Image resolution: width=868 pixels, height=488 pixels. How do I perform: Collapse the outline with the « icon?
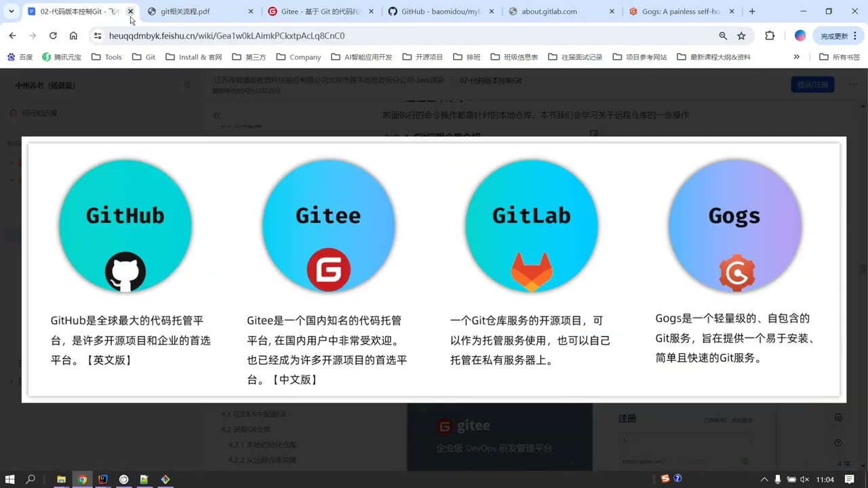(x=217, y=115)
